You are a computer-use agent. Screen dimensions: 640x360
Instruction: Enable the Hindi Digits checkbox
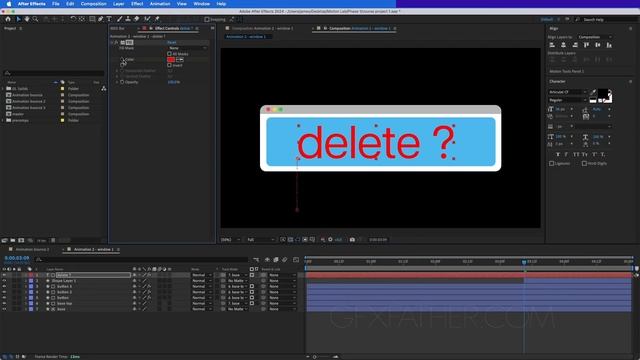584,163
